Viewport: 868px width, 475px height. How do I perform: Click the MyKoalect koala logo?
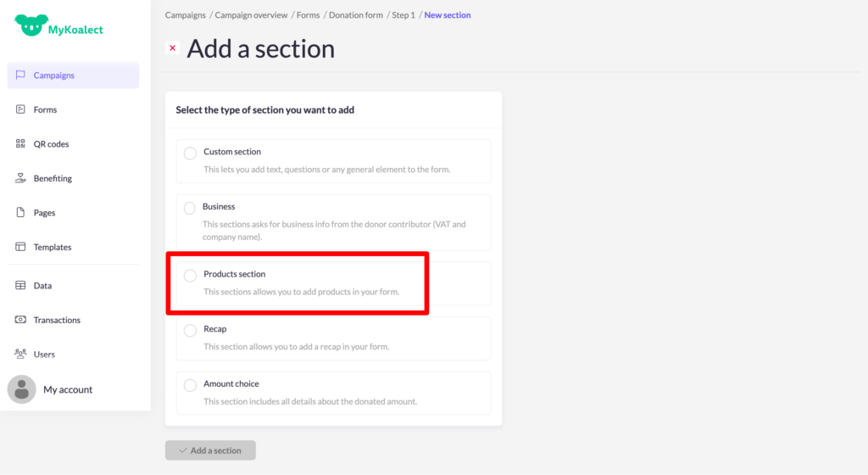(x=29, y=25)
